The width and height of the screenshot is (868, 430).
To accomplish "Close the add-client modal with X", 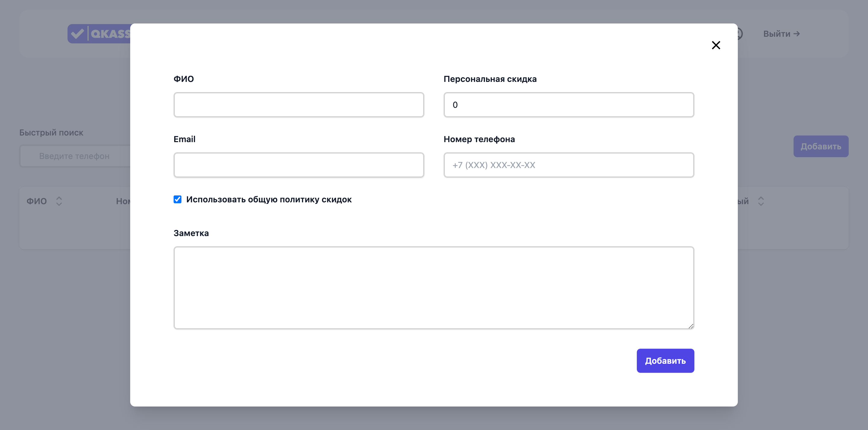I will [716, 45].
